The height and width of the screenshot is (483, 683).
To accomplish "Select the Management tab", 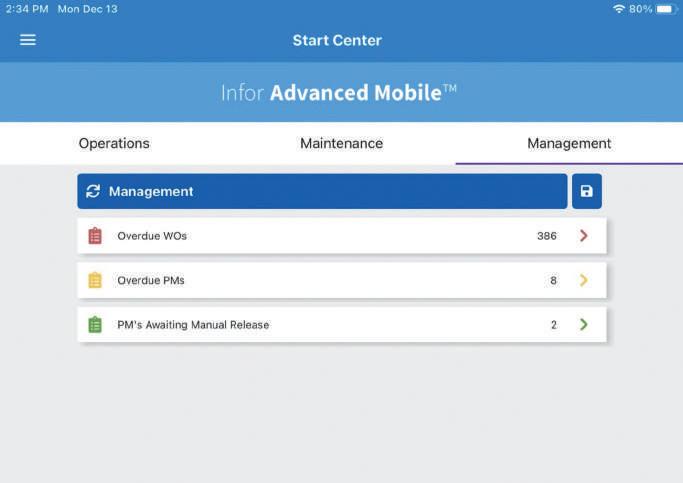I will 569,143.
